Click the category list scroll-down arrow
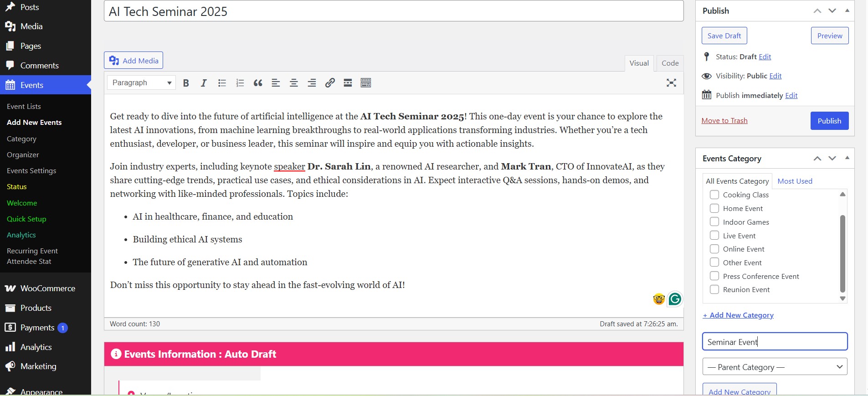 pyautogui.click(x=842, y=299)
